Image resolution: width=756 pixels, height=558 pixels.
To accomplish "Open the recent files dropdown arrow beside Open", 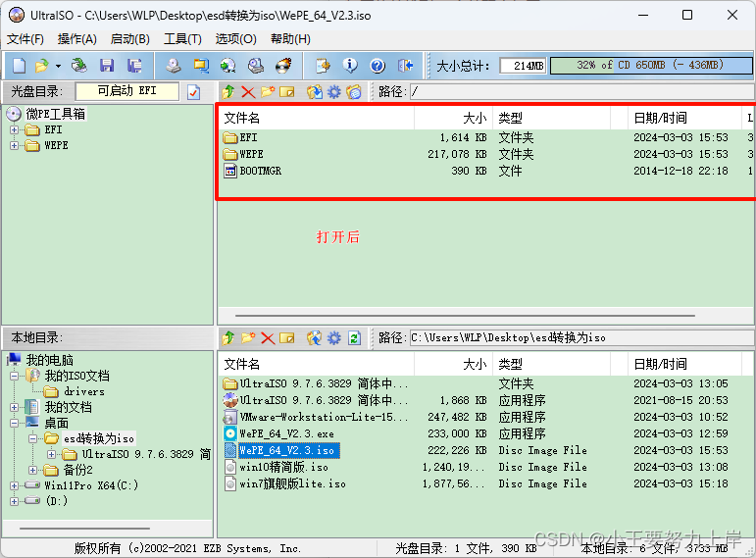I will 58,66.
